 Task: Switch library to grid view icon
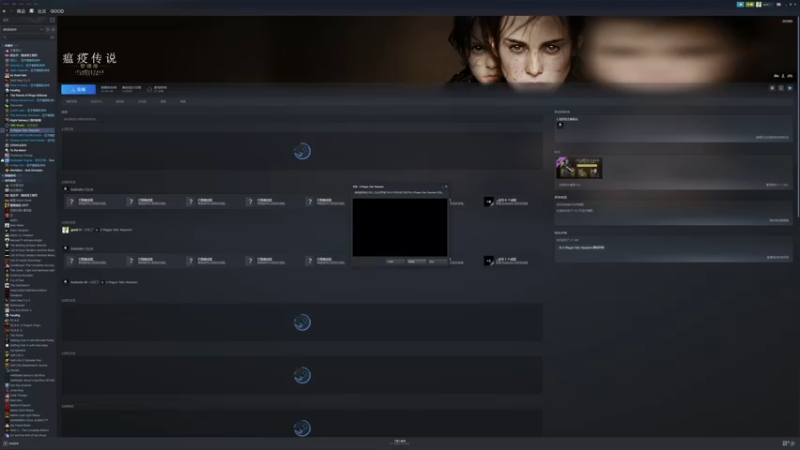tap(52, 20)
